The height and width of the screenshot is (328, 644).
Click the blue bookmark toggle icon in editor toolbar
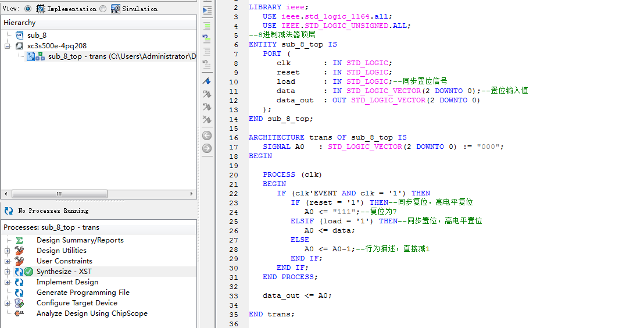[x=206, y=81]
